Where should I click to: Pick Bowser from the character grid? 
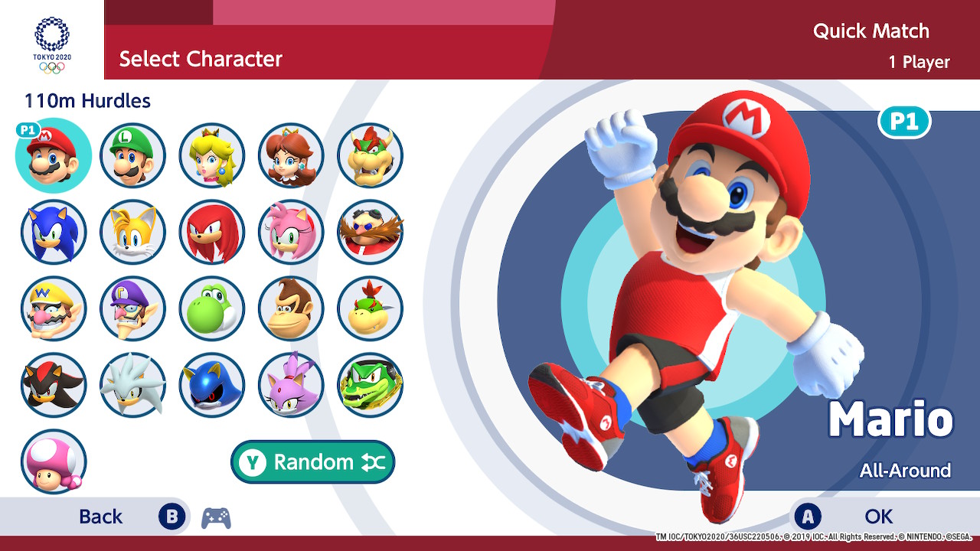[x=371, y=155]
